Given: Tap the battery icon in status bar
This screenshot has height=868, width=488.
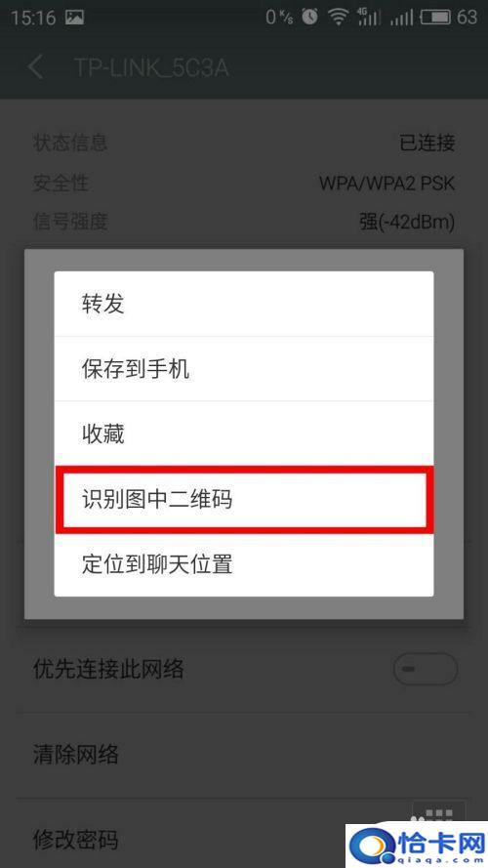Looking at the screenshot, I should 435,18.
